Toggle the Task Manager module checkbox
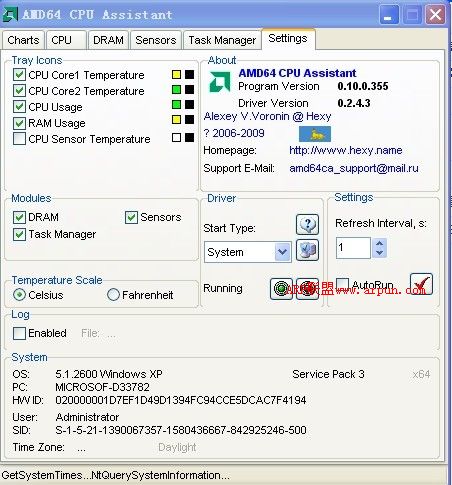The image size is (452, 485). (x=19, y=234)
